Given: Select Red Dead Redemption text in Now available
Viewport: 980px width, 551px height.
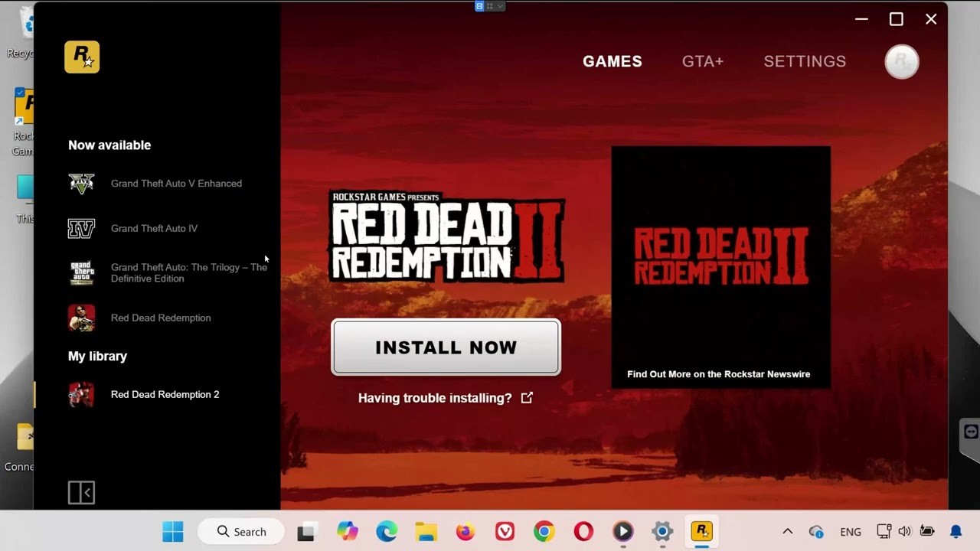Looking at the screenshot, I should pyautogui.click(x=161, y=318).
